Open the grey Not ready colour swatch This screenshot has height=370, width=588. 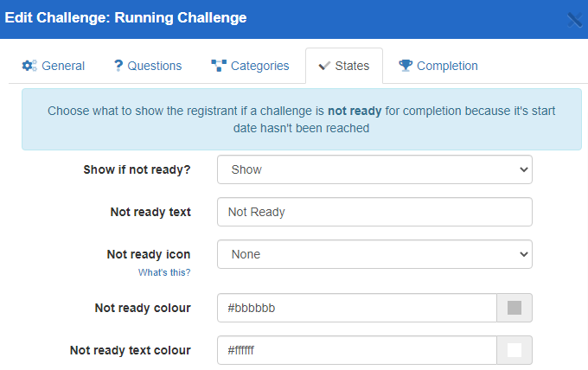[x=514, y=308]
